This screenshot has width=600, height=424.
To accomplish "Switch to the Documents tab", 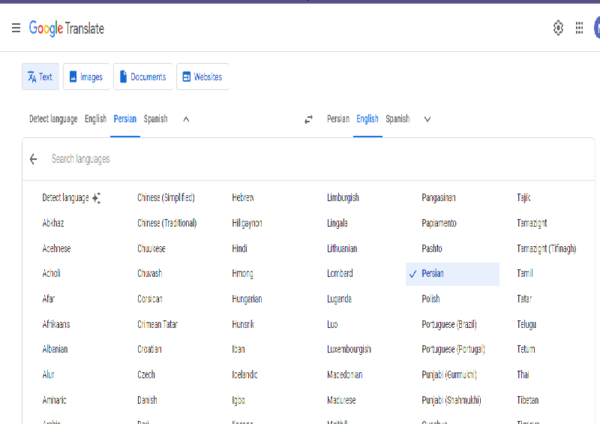I will coord(143,77).
